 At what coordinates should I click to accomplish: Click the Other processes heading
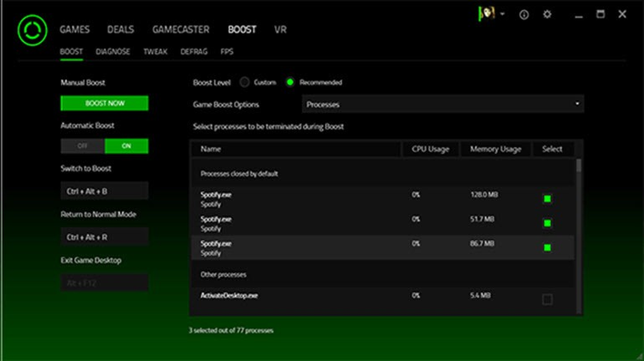click(x=223, y=275)
